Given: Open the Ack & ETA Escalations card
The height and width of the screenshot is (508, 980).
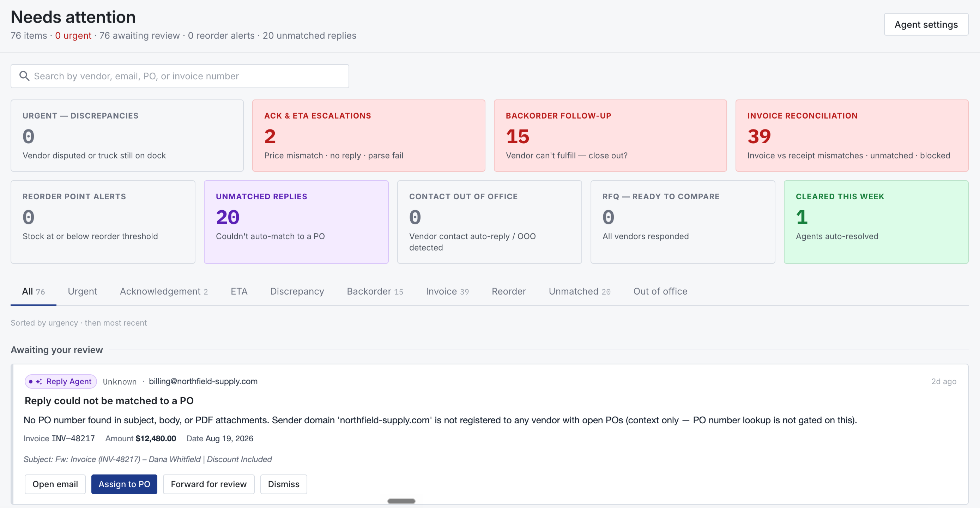Looking at the screenshot, I should point(369,135).
